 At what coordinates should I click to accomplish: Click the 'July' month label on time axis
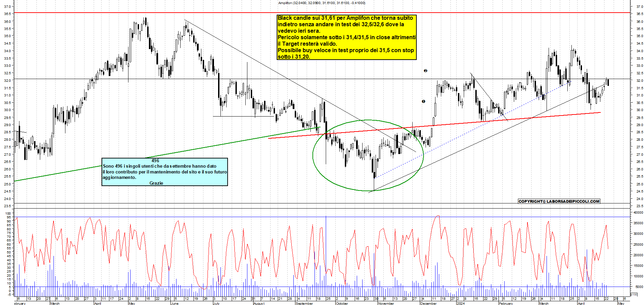[216, 303]
